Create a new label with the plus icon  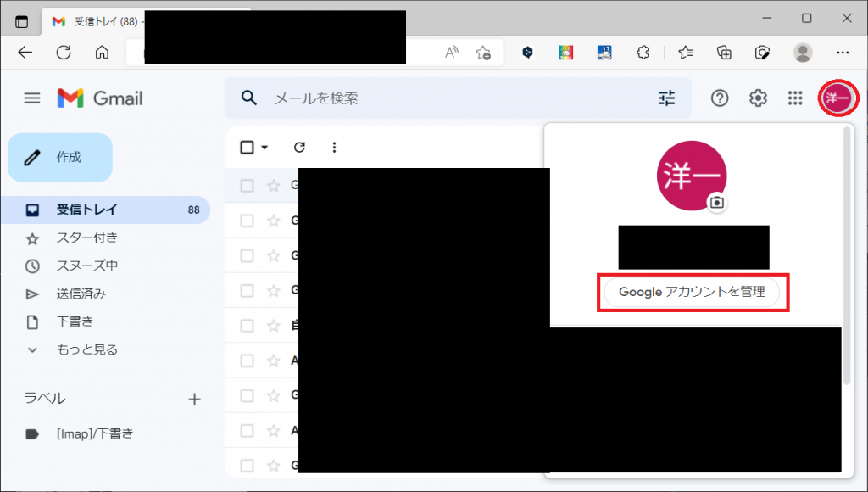tap(195, 399)
